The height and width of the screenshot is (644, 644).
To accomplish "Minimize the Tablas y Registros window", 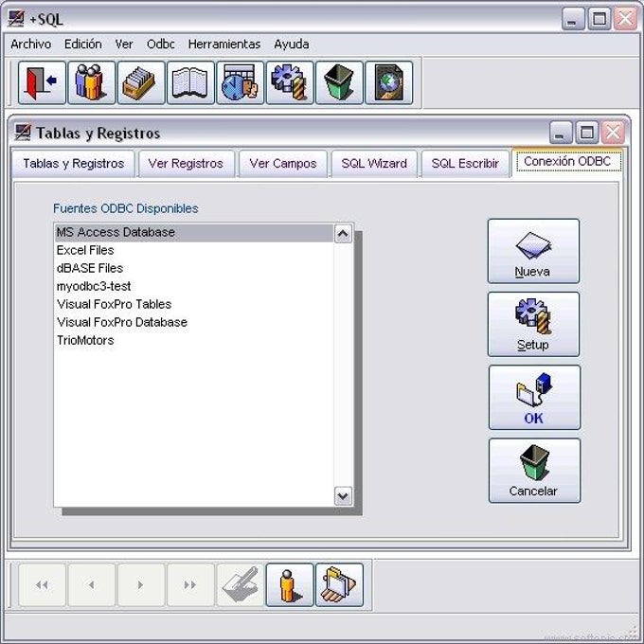I will click(561, 133).
